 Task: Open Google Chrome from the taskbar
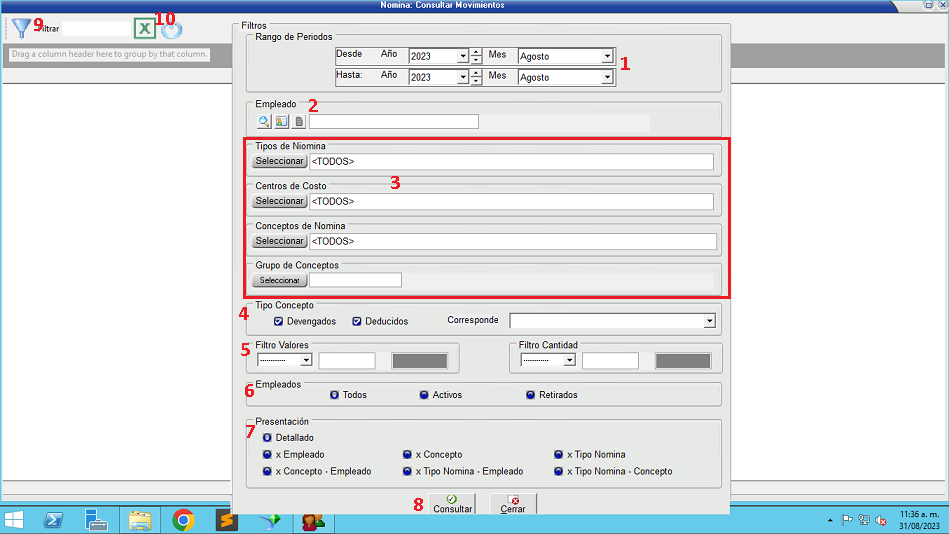click(182, 520)
